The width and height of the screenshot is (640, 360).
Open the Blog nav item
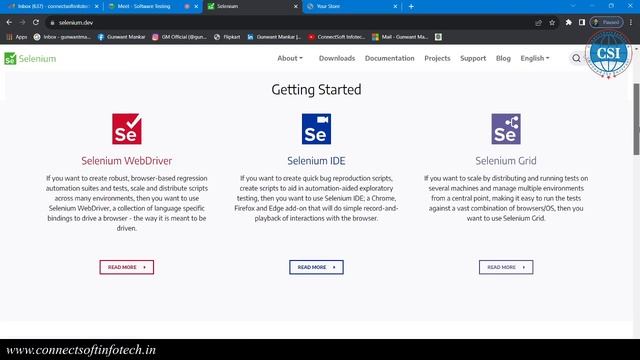pyautogui.click(x=503, y=58)
